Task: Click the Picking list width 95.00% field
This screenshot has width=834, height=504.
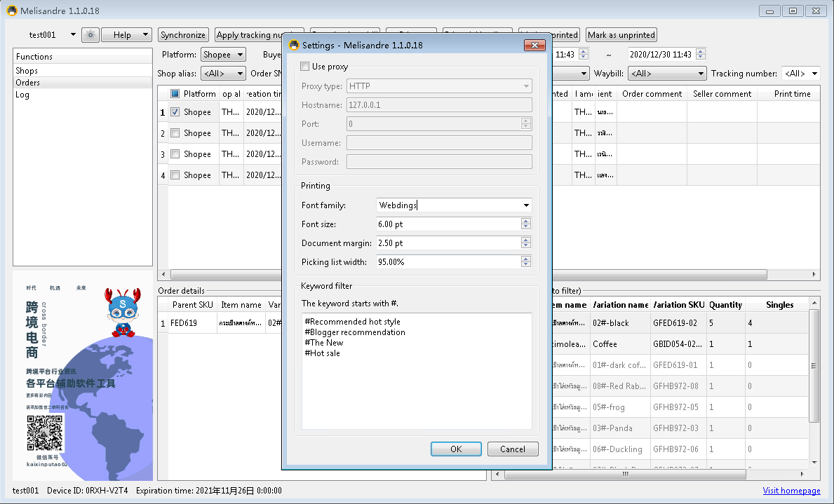Action: (x=448, y=262)
